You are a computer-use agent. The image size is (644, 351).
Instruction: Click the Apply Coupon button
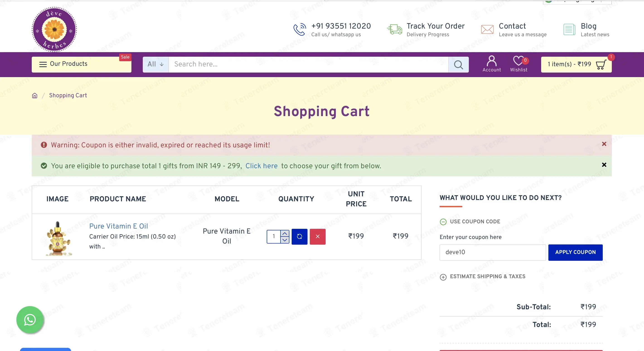click(575, 252)
